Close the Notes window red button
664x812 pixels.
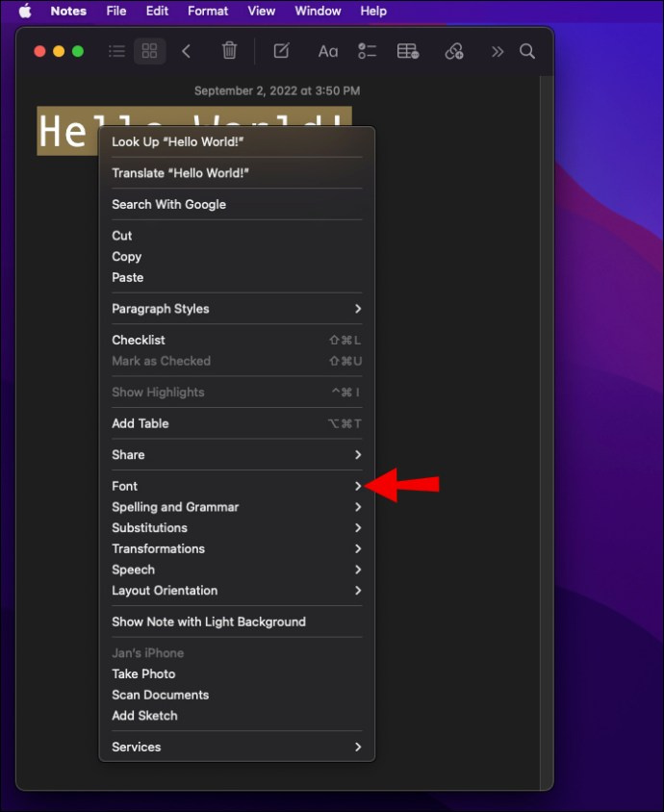pyautogui.click(x=39, y=51)
